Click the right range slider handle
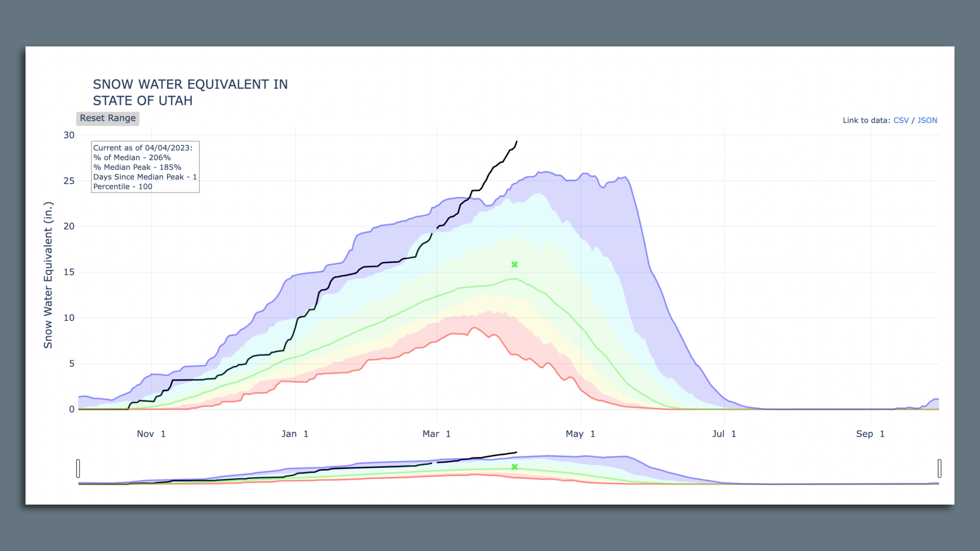The width and height of the screenshot is (980, 551). [939, 468]
